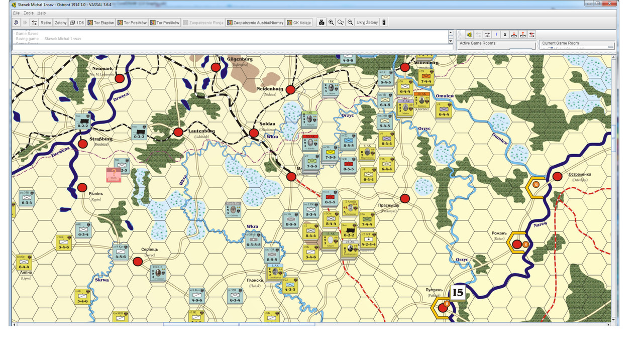Click the blue exclamation mark icon
Viewport: 643px width, 364px height.
point(496,35)
